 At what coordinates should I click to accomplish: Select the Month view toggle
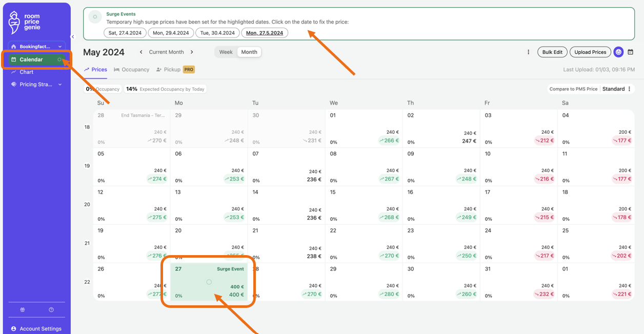point(249,52)
